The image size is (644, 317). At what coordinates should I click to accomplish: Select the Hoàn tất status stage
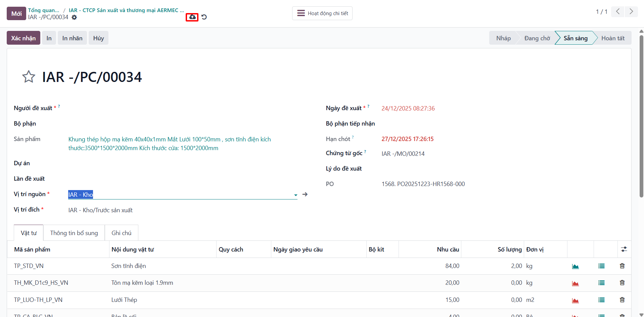click(x=613, y=38)
